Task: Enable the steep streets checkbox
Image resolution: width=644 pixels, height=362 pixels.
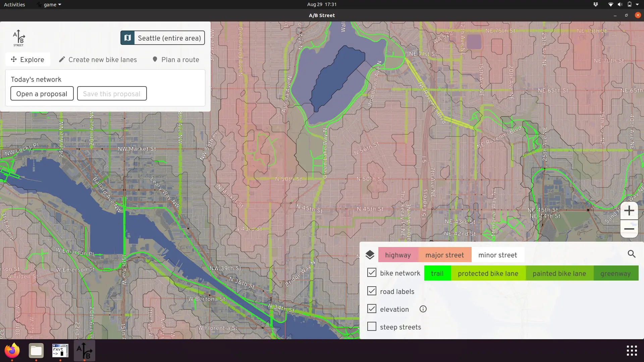Action: point(372,326)
